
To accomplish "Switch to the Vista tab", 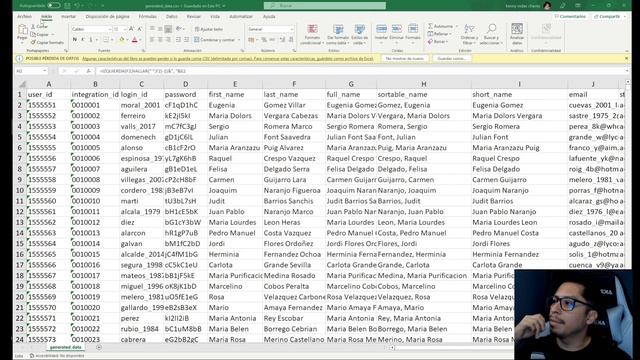I will 215,17.
